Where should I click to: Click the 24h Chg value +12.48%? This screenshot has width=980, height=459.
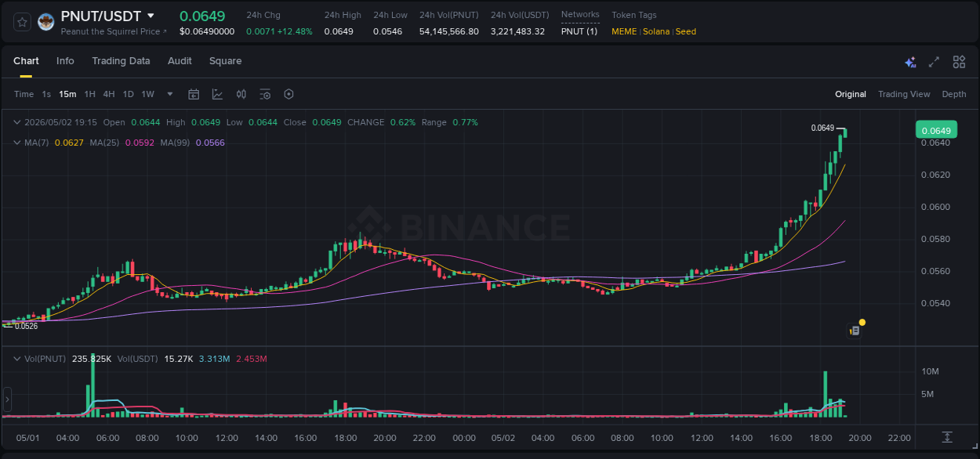pos(294,31)
